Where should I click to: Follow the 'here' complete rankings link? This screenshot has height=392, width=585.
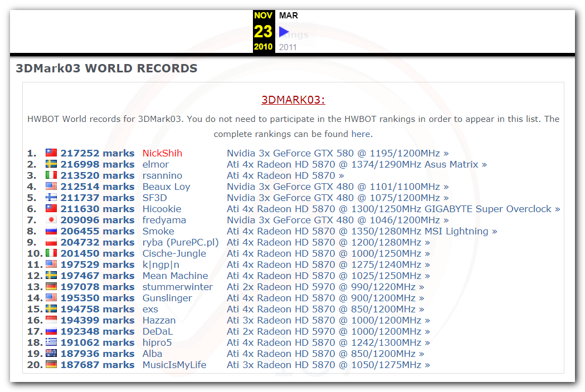[361, 134]
